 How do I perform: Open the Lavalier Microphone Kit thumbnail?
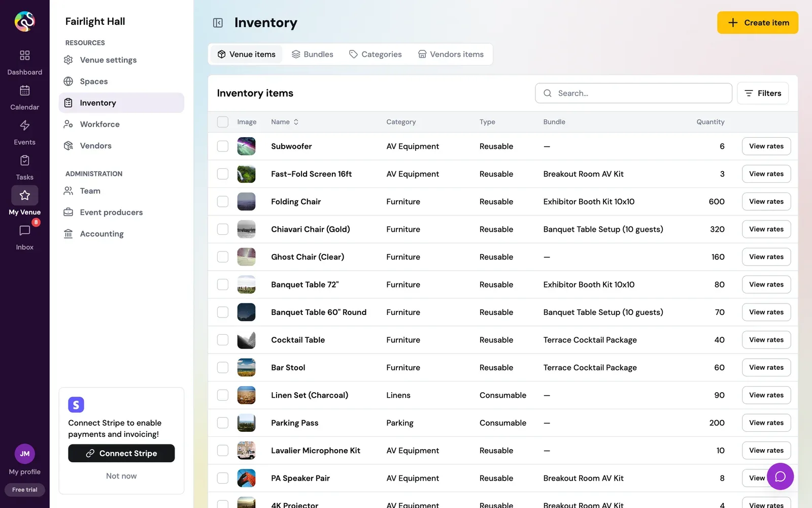coord(246,451)
